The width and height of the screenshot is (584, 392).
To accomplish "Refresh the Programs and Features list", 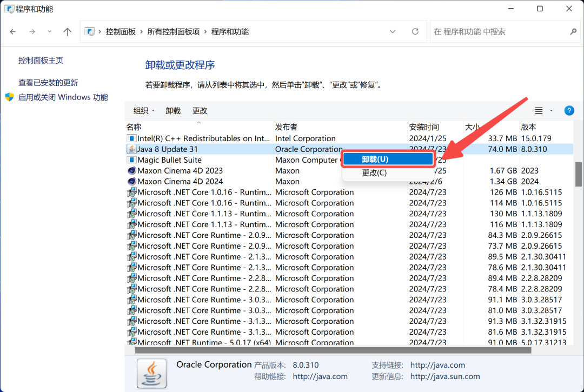I will click(415, 32).
